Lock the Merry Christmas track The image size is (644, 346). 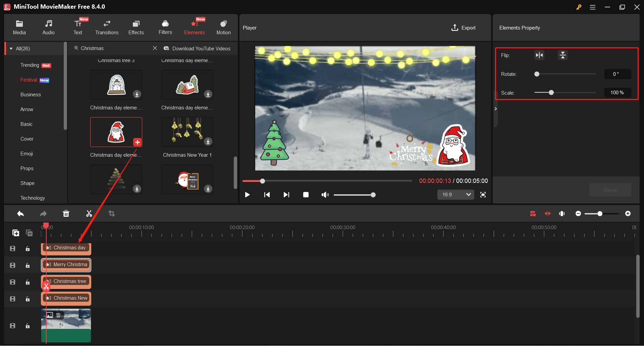28,265
